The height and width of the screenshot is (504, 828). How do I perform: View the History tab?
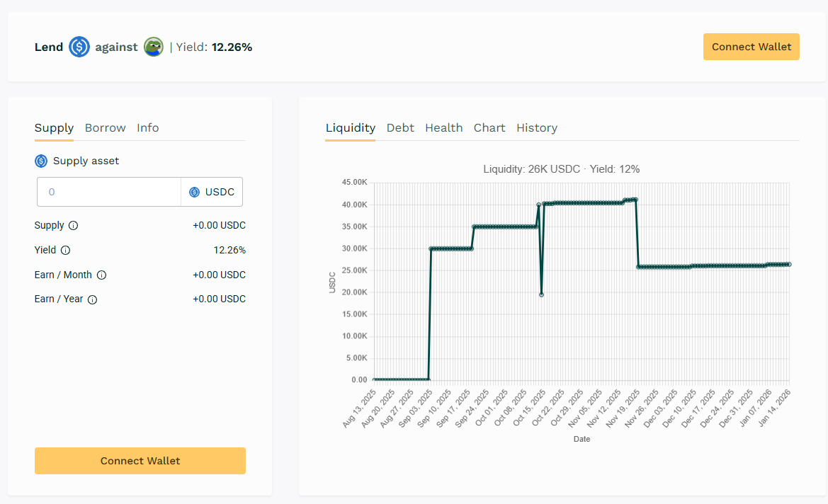[536, 128]
